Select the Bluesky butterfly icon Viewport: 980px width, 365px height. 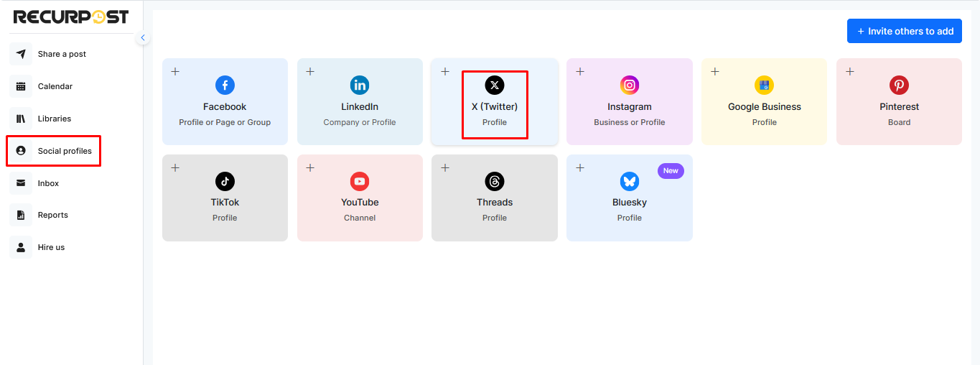point(630,181)
